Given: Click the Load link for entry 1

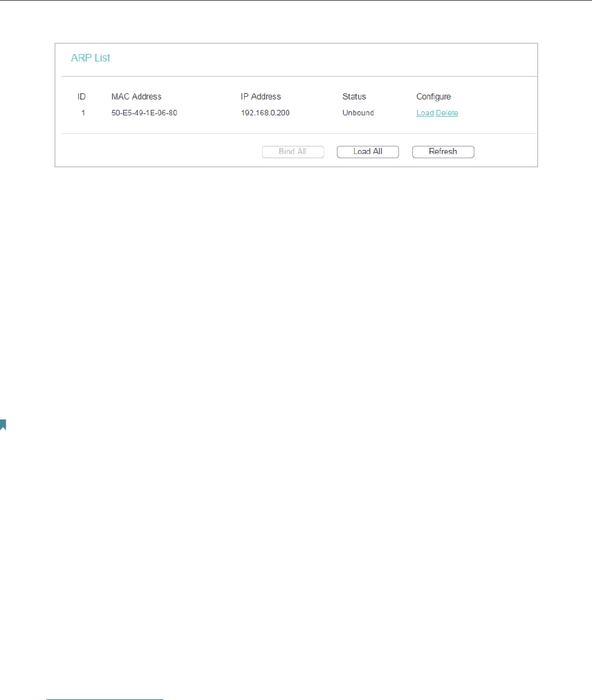Looking at the screenshot, I should click(x=425, y=113).
